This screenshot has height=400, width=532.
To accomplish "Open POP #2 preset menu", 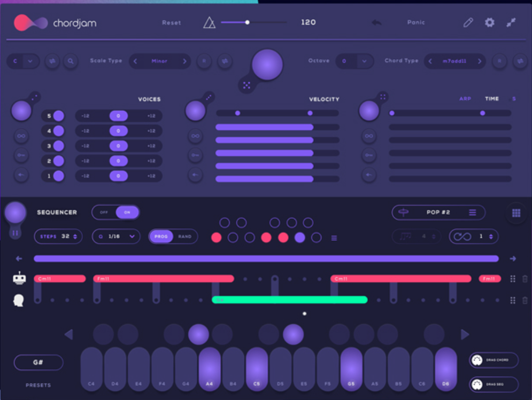I will point(438,213).
